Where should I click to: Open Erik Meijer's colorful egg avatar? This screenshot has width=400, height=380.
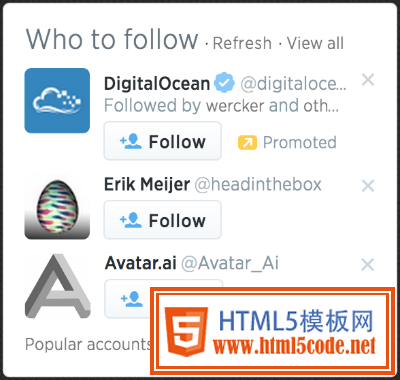(x=57, y=207)
